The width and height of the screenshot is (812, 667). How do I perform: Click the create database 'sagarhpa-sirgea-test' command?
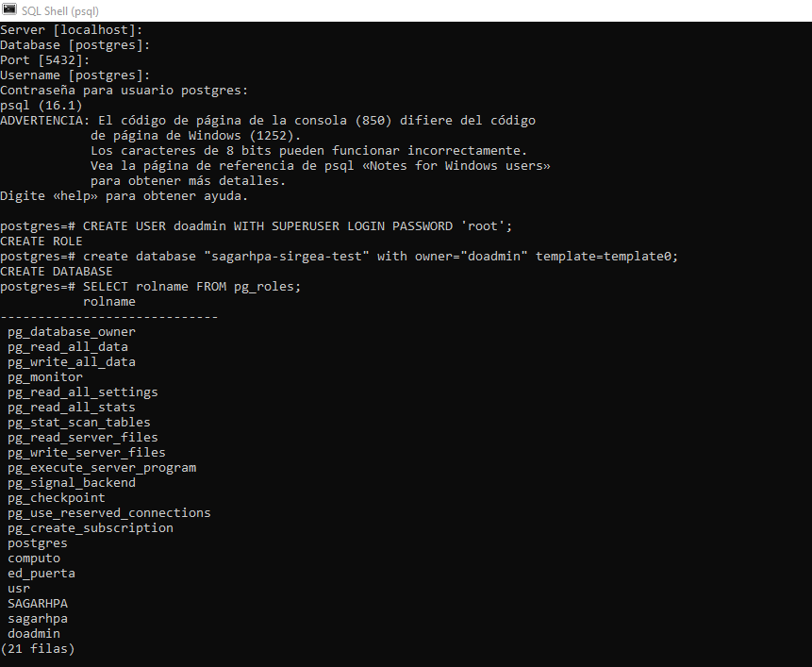(339, 257)
